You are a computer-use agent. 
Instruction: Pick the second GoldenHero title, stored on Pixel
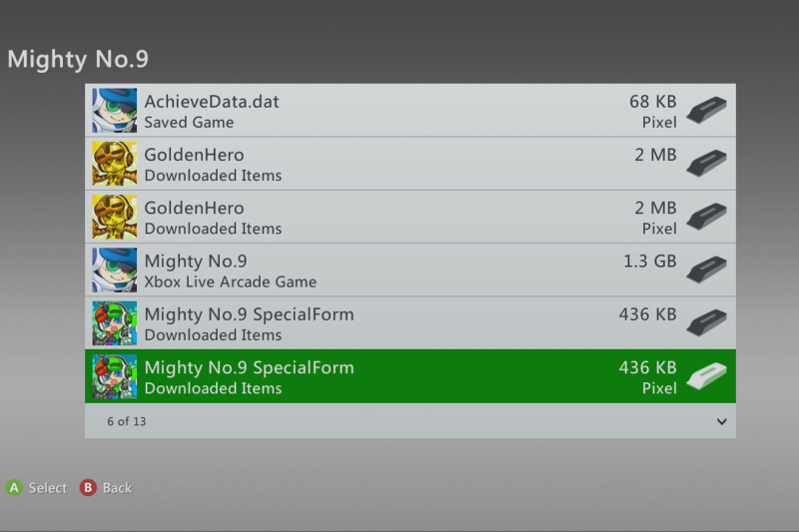pyautogui.click(x=194, y=208)
